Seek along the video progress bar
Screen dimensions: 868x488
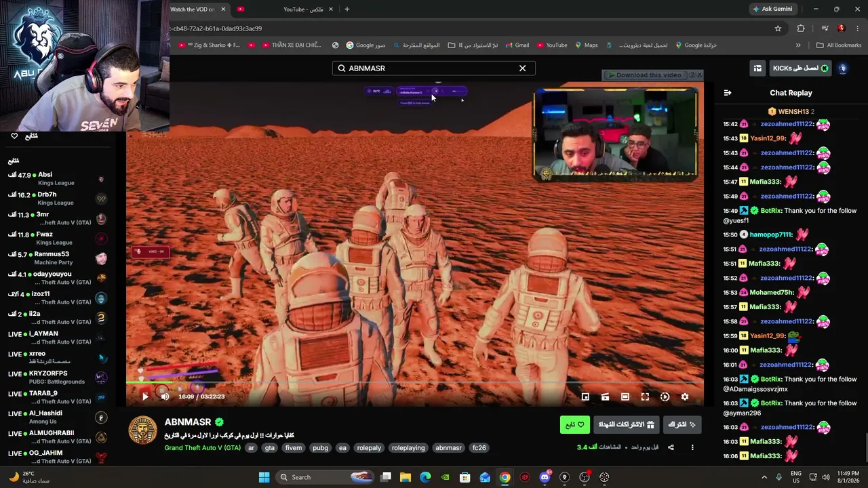(x=415, y=384)
